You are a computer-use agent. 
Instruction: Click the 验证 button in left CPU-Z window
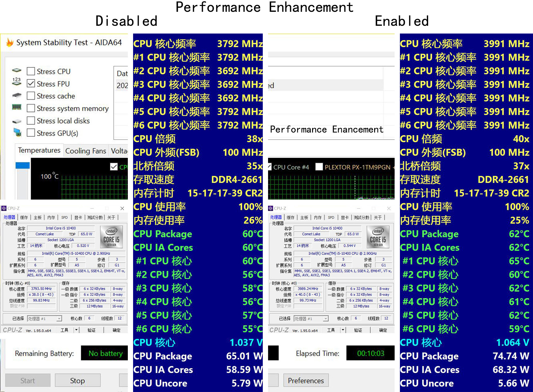pyautogui.click(x=92, y=330)
